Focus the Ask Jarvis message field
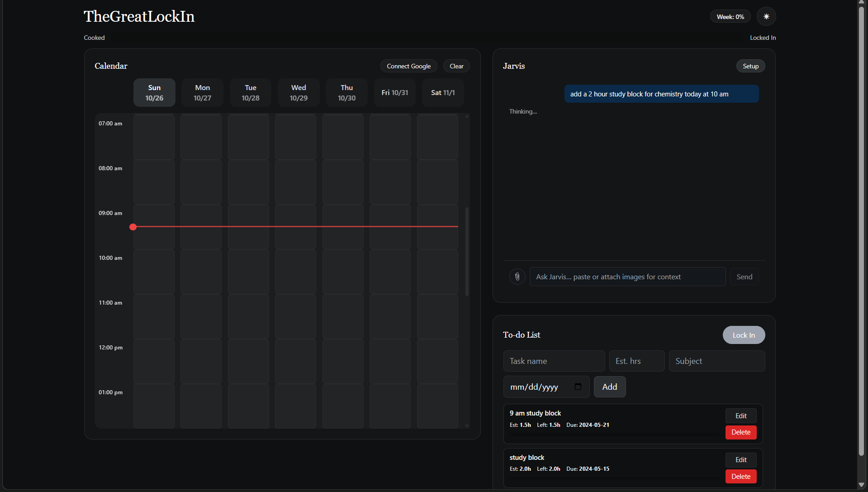 [627, 277]
